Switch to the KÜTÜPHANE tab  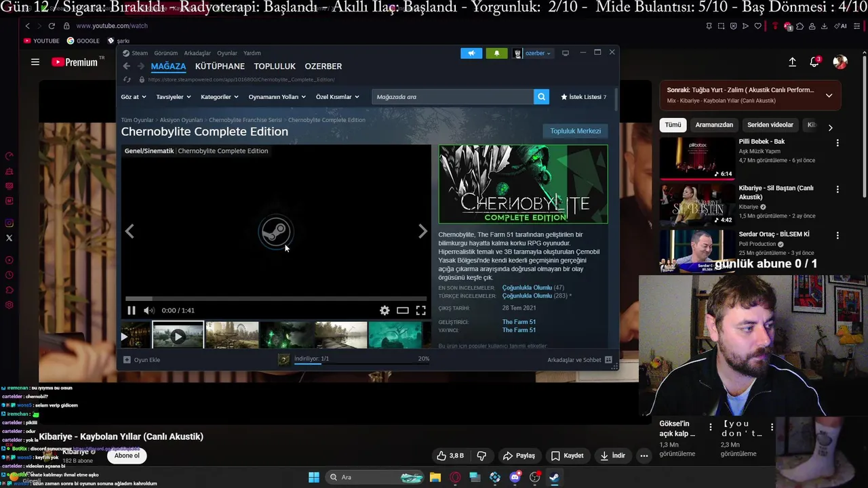(x=220, y=66)
